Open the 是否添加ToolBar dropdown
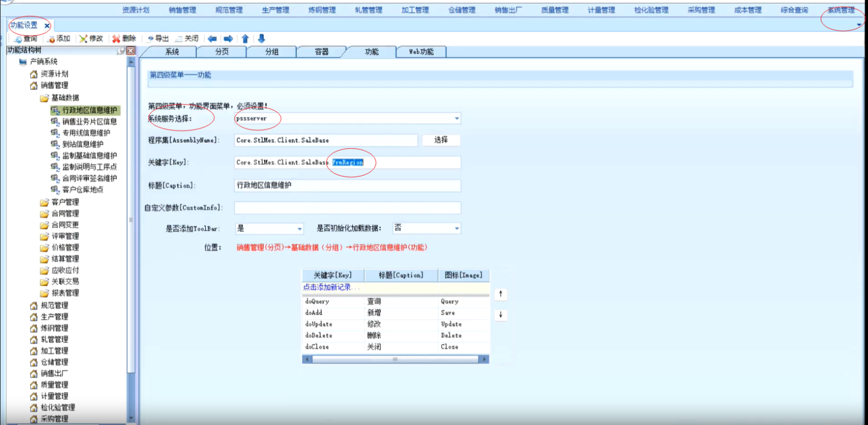The image size is (868, 425). click(x=299, y=229)
